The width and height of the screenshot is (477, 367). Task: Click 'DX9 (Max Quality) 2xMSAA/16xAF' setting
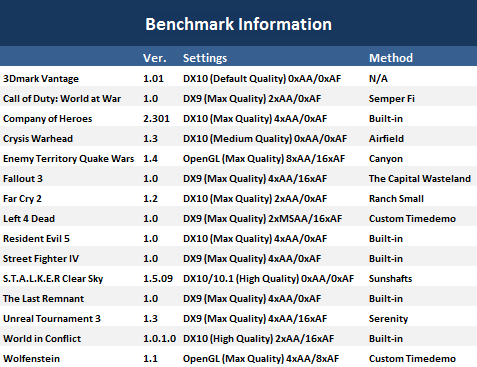262,219
